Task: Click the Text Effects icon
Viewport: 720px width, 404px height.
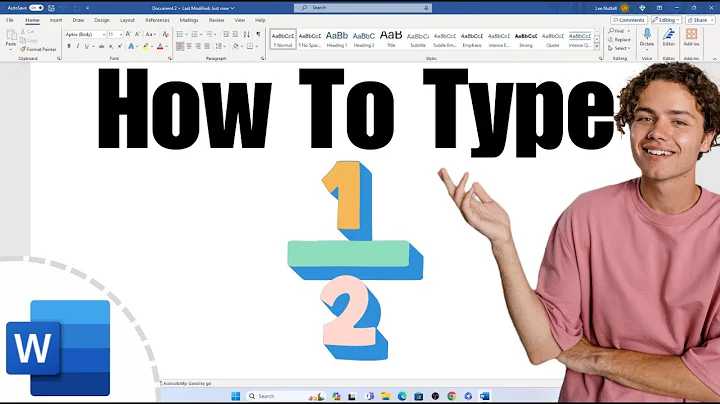Action: coord(131,46)
